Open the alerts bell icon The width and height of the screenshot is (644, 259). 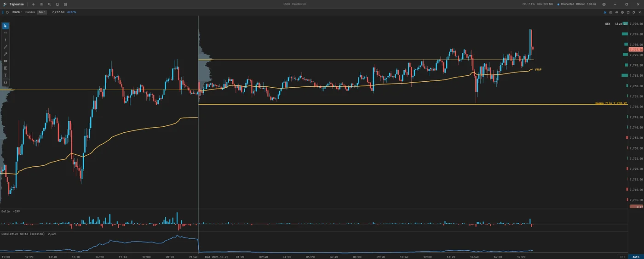click(57, 4)
